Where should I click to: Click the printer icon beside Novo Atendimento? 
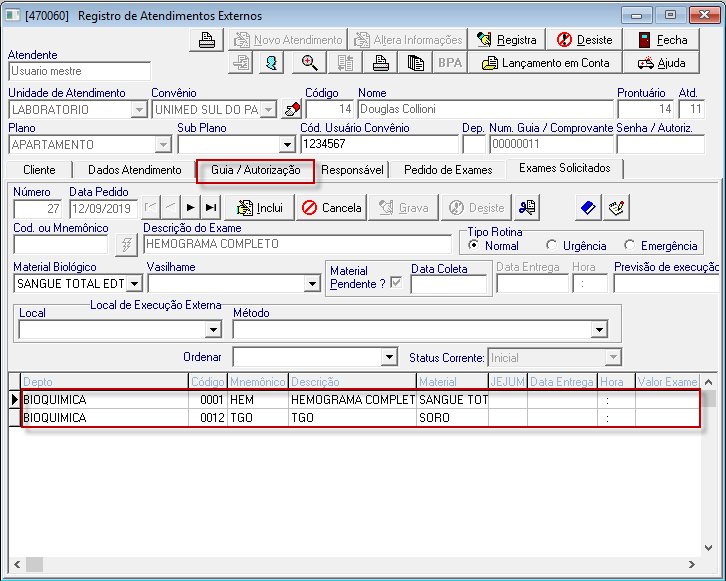[x=207, y=40]
